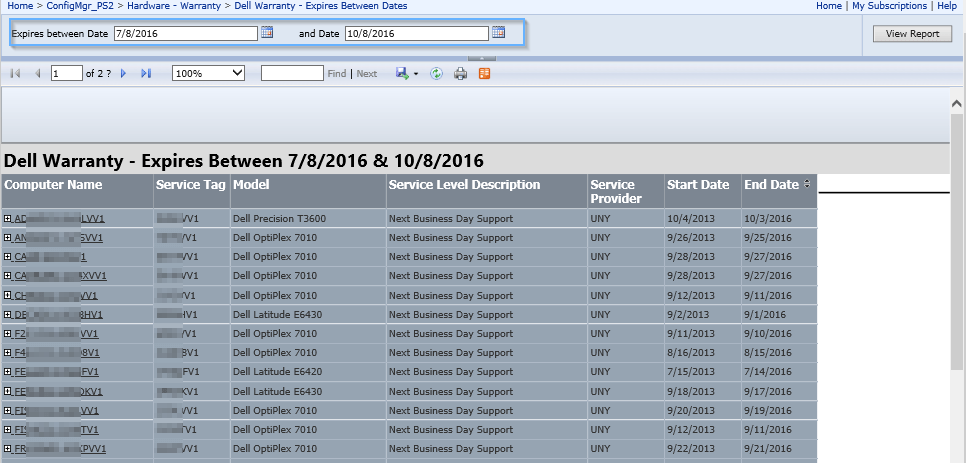Expand row with End Date 9/19/2016
The image size is (966, 463).
click(7, 411)
